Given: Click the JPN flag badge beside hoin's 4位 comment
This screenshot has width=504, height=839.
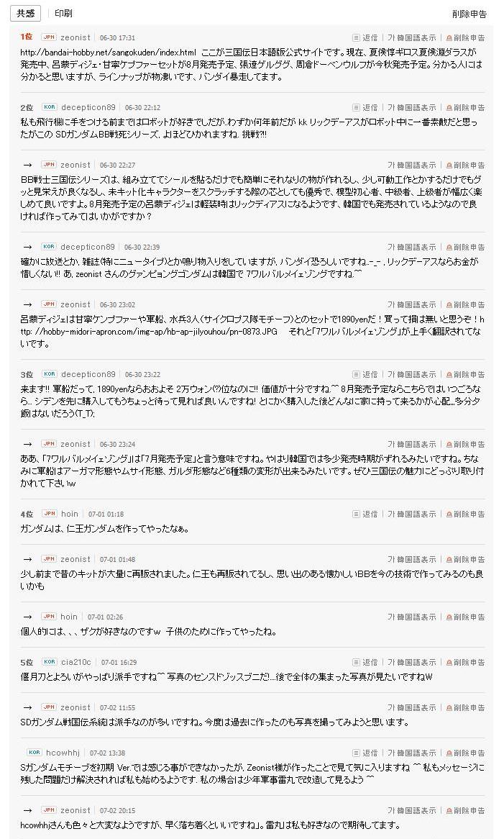Looking at the screenshot, I should pos(49,514).
